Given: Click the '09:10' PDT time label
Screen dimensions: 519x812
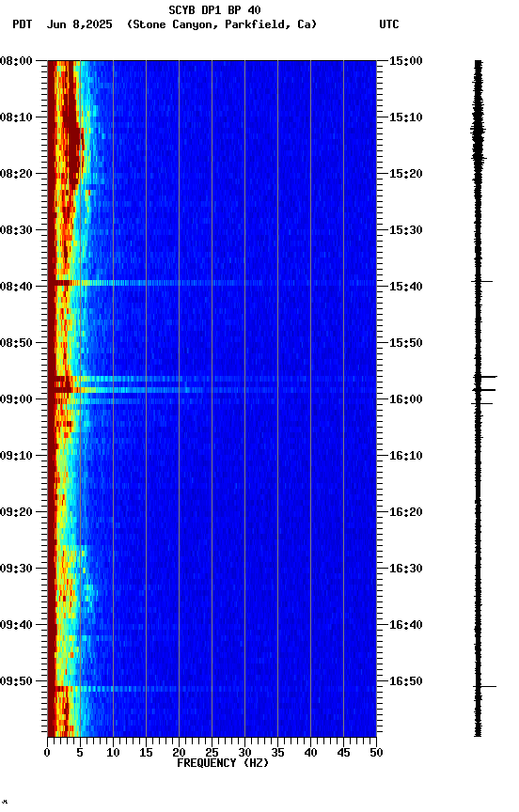Looking at the screenshot, I should [16, 456].
